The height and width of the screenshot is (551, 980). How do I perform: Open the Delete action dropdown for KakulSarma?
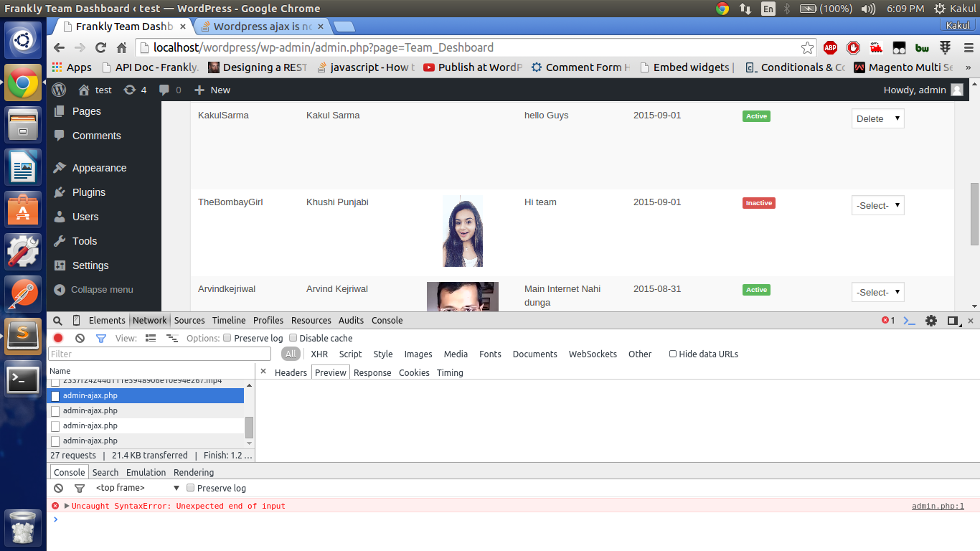[x=877, y=118]
